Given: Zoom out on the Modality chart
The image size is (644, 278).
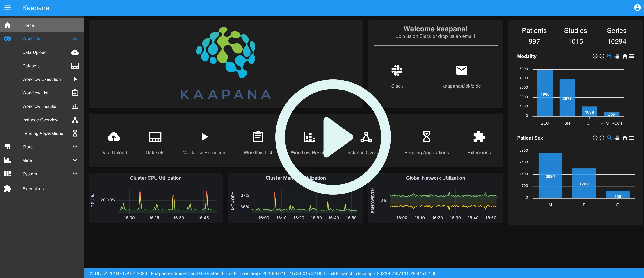Looking at the screenshot, I should [x=602, y=56].
